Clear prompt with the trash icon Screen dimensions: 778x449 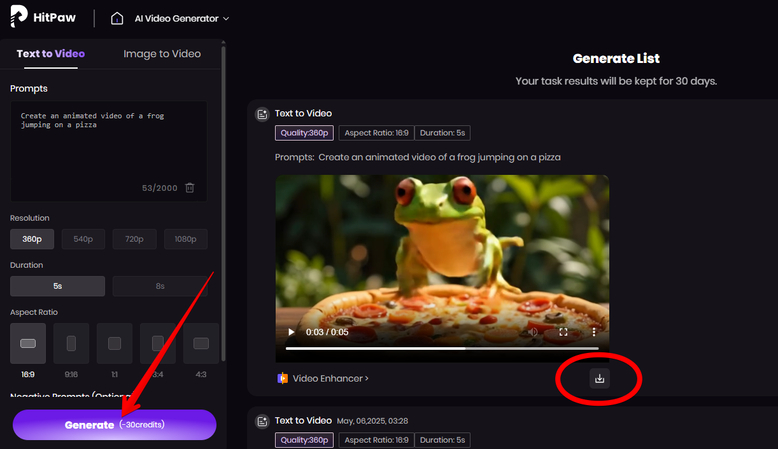pos(190,187)
